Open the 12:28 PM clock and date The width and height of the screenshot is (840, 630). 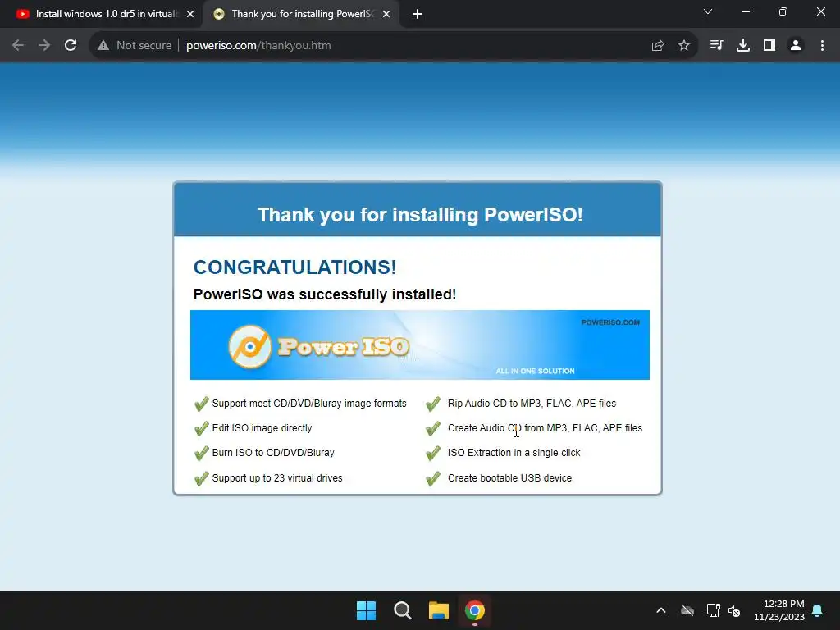click(779, 610)
